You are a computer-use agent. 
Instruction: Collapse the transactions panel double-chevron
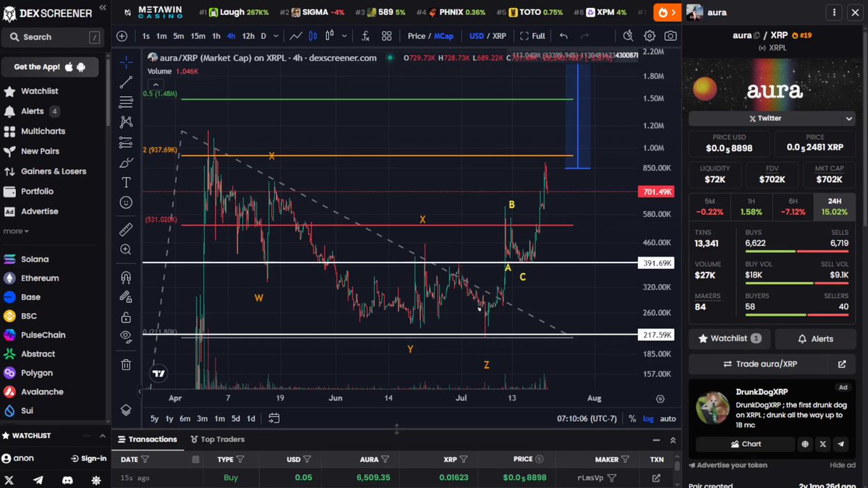point(673,440)
